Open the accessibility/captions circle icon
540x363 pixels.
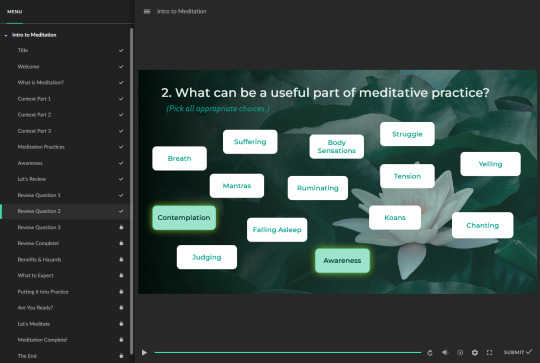tap(460, 352)
